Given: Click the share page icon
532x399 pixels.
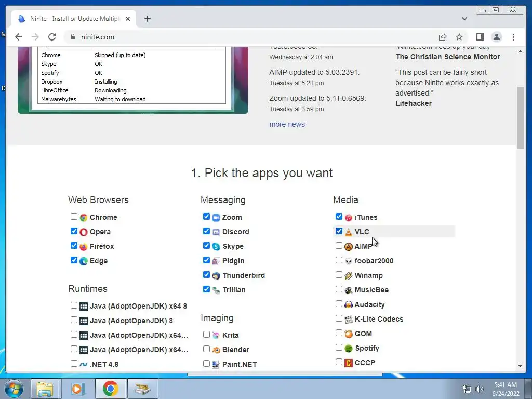Looking at the screenshot, I should click(x=443, y=37).
